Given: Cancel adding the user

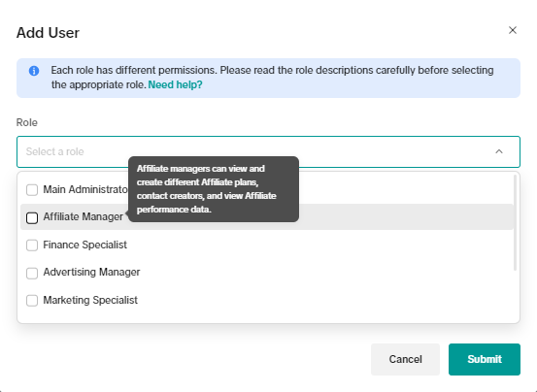Looking at the screenshot, I should click(x=405, y=359).
